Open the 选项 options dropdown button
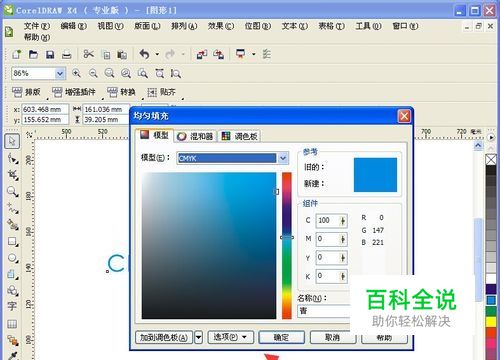500x360 pixels. pos(230,337)
